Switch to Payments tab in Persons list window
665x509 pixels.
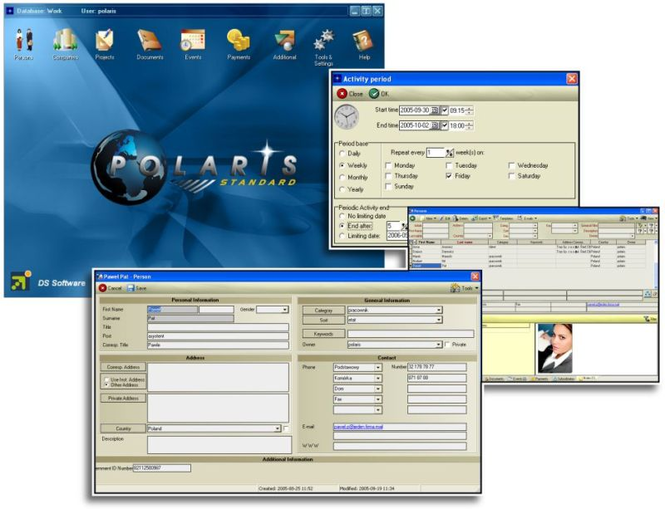pos(540,379)
